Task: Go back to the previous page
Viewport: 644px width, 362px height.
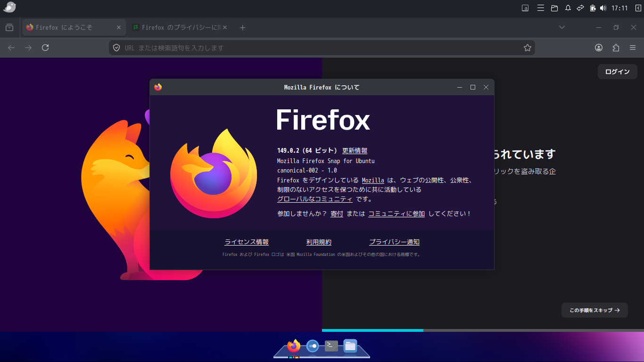Action: point(11,48)
